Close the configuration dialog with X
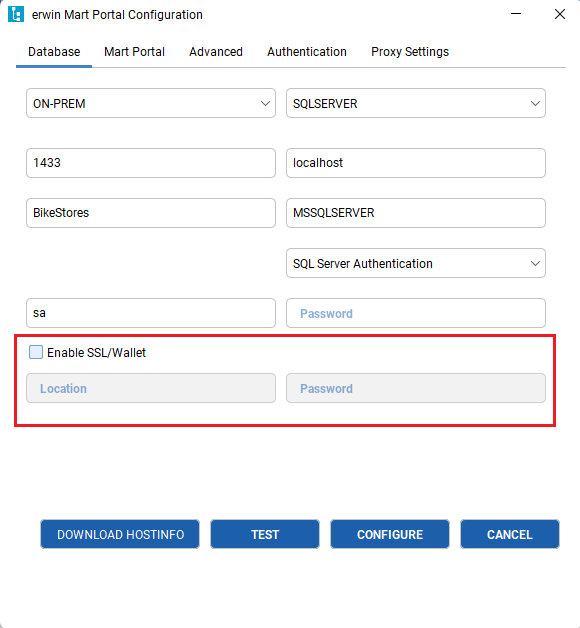The width and height of the screenshot is (580, 628). 560,14
